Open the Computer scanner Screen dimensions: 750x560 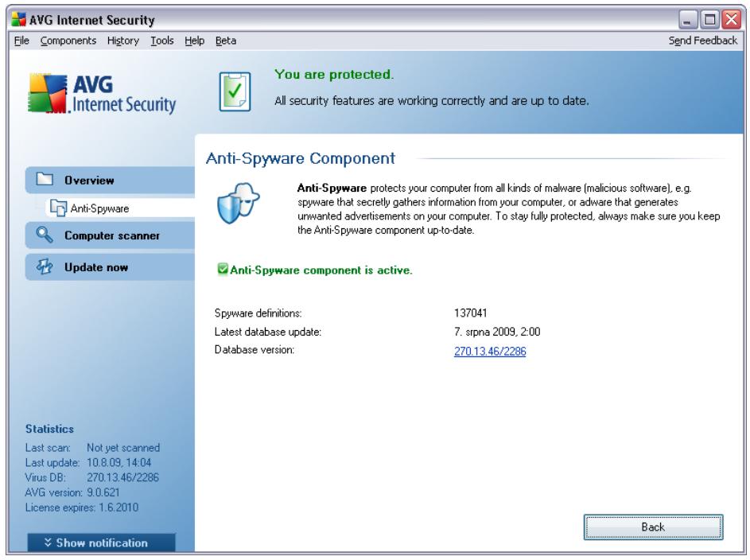pyautogui.click(x=110, y=235)
